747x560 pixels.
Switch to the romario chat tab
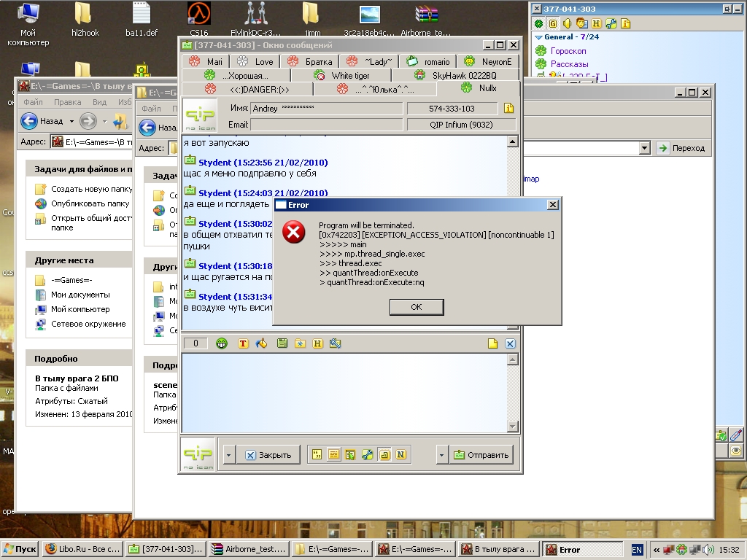(427, 61)
